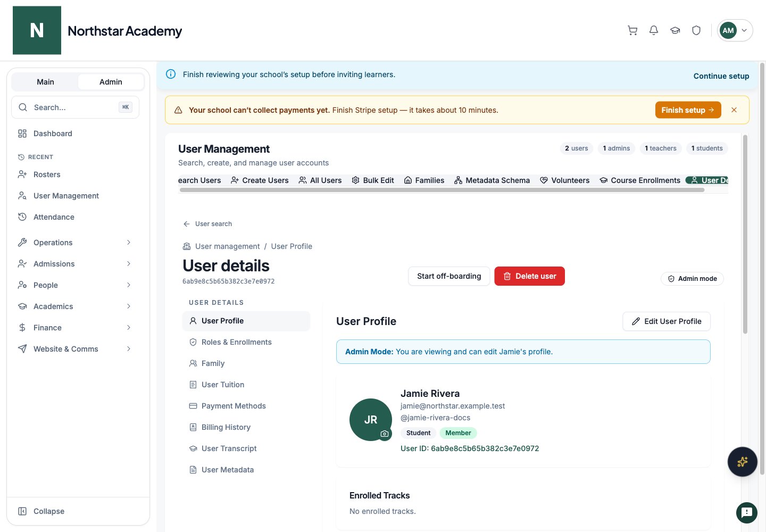Open the Family section

coord(246,363)
